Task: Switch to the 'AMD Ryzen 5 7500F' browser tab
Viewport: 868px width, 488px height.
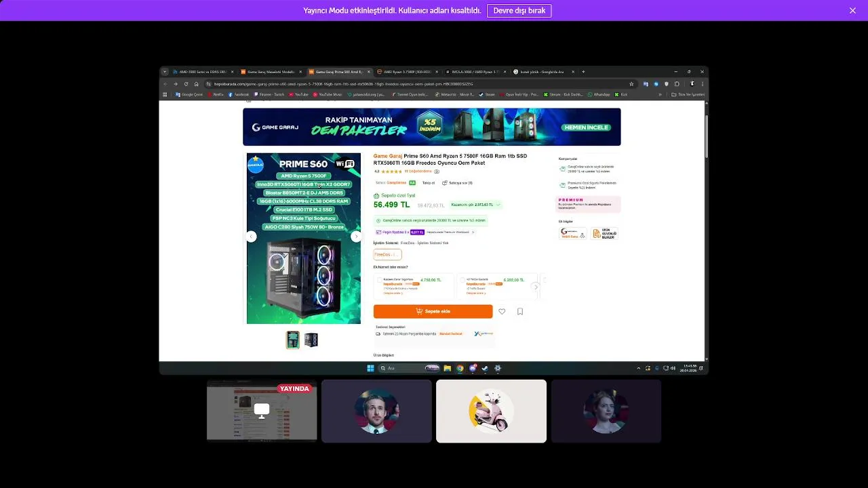Action: tap(406, 72)
